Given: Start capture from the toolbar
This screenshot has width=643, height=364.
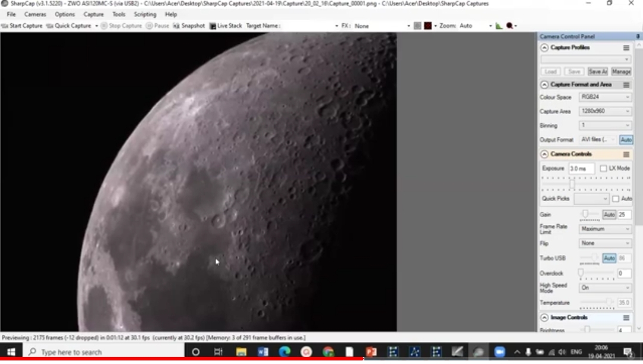Looking at the screenshot, I should [x=22, y=26].
